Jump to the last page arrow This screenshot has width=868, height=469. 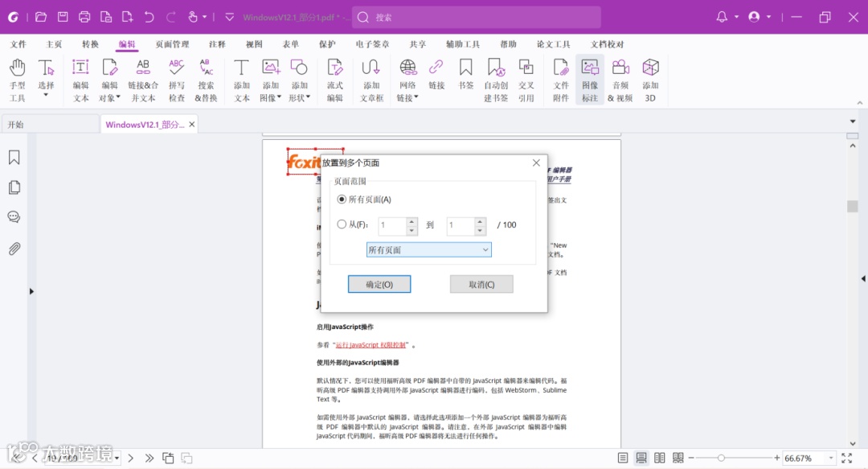[x=149, y=458]
